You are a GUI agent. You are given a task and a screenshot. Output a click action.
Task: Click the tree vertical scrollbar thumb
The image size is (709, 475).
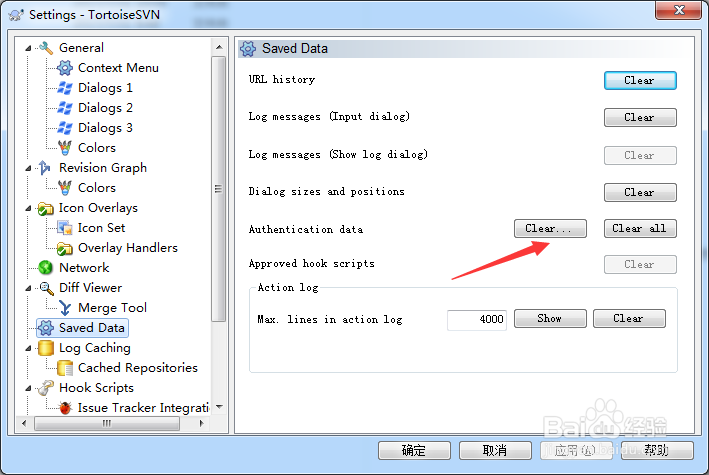click(219, 189)
